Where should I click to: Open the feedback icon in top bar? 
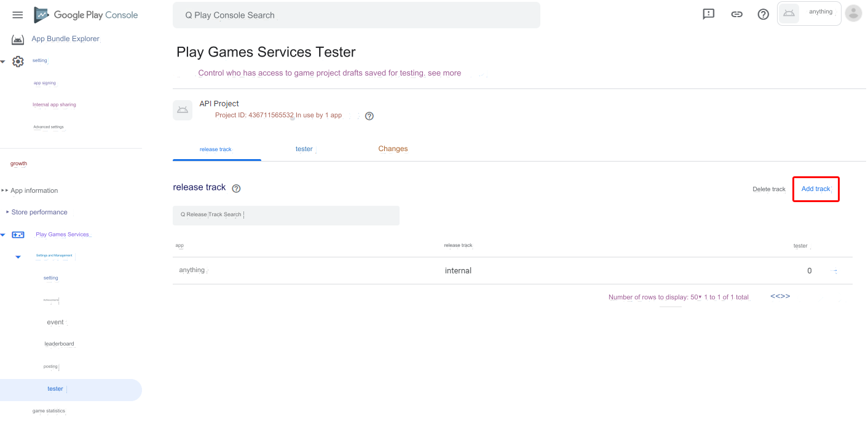pos(709,14)
